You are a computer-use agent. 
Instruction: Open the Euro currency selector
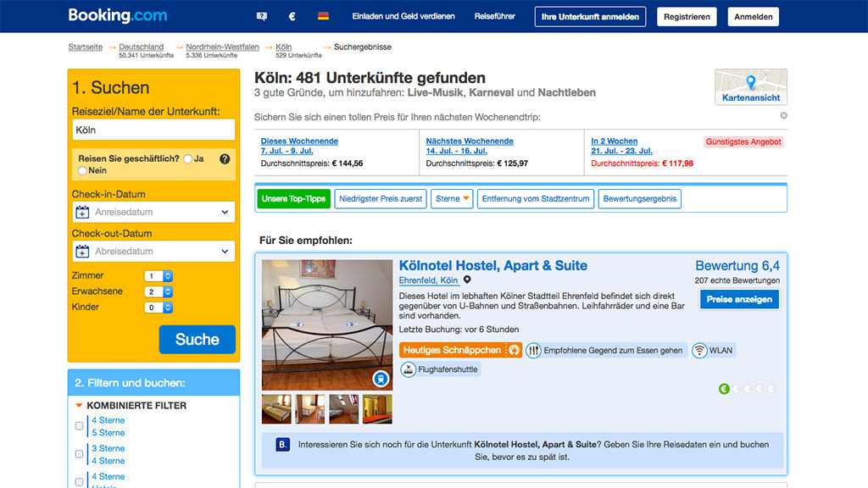292,16
